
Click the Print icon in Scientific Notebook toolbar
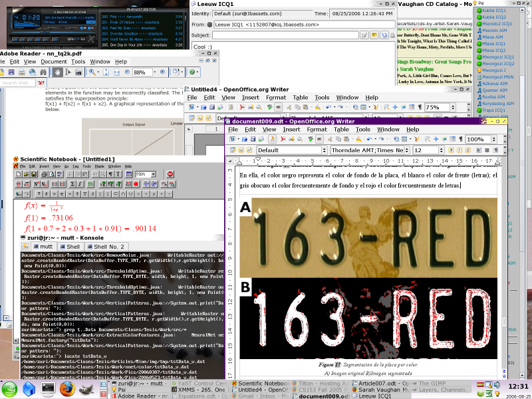[43, 174]
